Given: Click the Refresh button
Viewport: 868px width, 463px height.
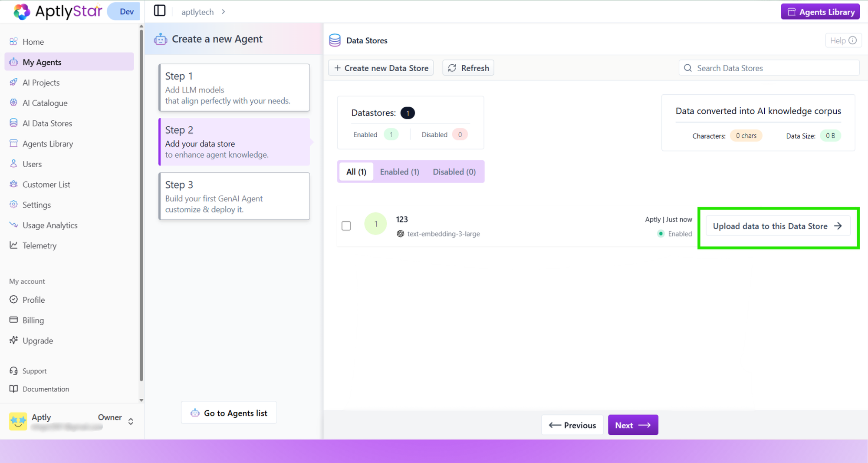Looking at the screenshot, I should pos(468,68).
